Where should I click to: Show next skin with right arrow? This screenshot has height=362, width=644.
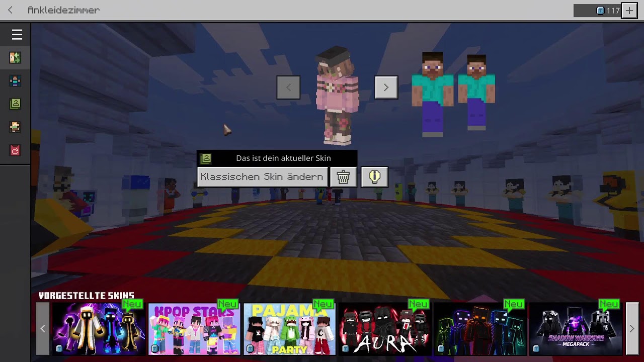click(386, 87)
